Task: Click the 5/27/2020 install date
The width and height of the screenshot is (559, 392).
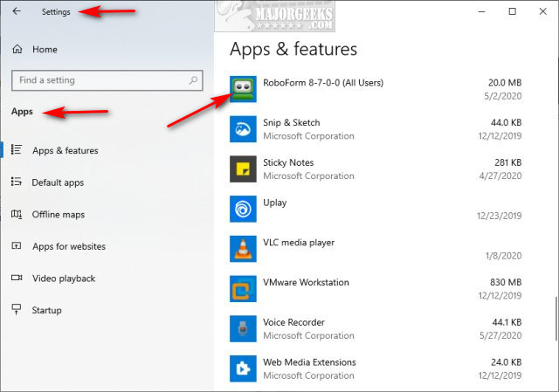Action: click(x=500, y=336)
